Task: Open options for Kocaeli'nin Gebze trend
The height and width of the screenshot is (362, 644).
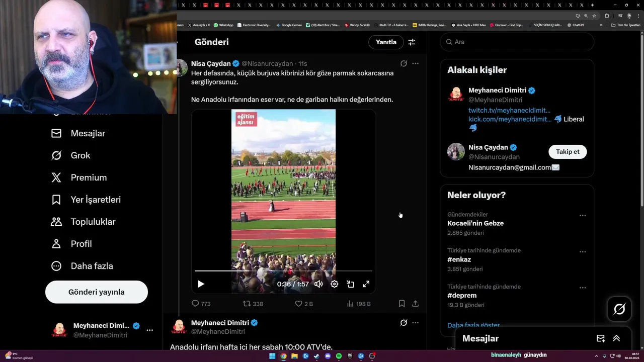Action: click(x=582, y=215)
